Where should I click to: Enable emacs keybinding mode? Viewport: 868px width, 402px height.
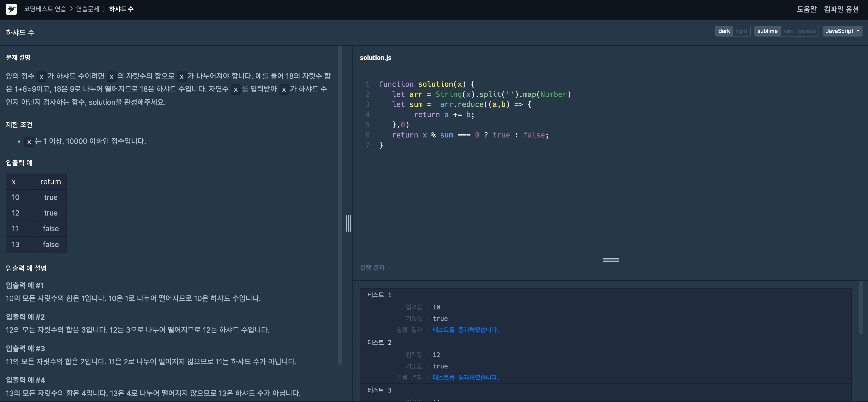coord(807,31)
